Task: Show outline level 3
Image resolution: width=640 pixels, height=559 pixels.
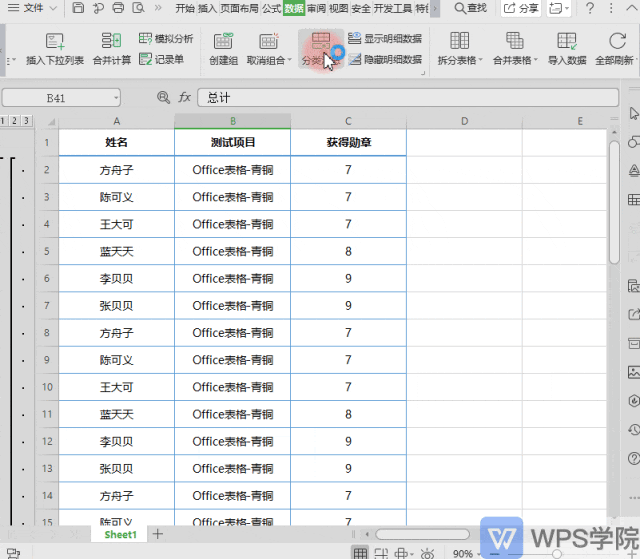Action: click(26, 121)
